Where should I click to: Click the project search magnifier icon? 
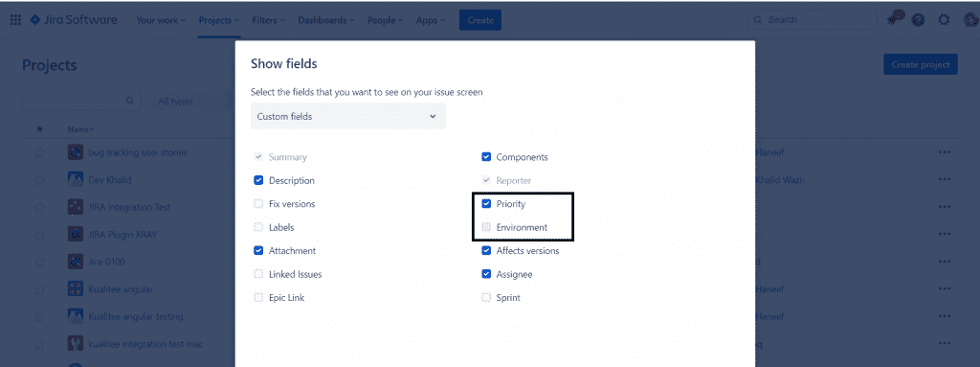130,101
